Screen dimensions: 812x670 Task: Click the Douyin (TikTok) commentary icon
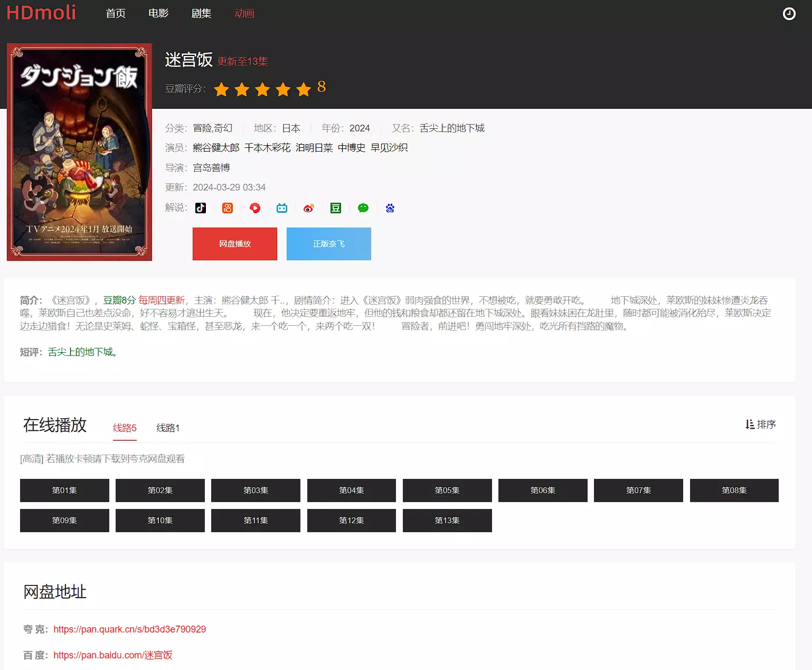[201, 208]
